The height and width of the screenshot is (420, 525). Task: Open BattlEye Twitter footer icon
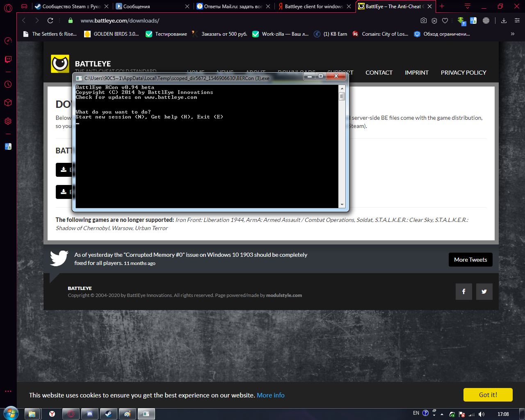coord(484,292)
